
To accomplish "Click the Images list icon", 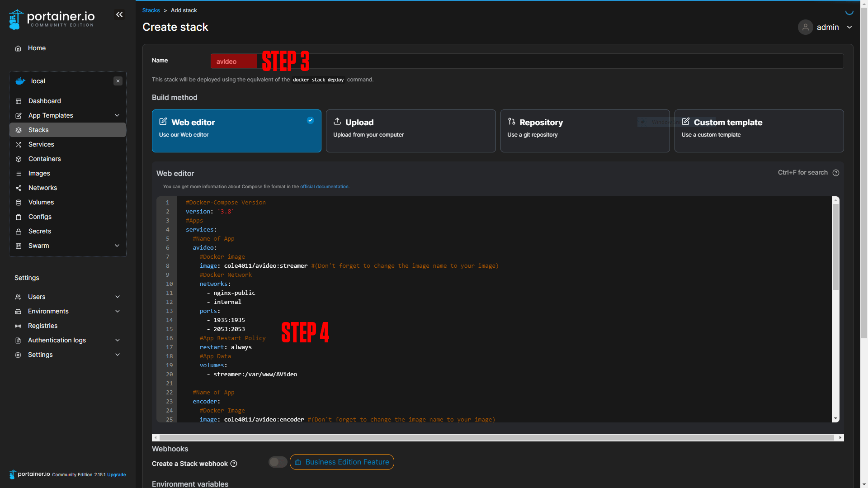I will click(x=19, y=174).
